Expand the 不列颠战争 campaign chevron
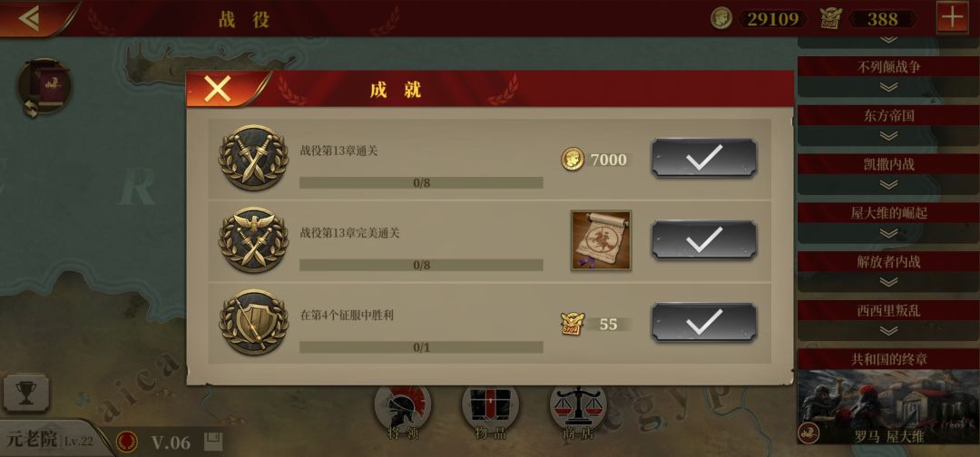This screenshot has height=457, width=980. pos(888,87)
